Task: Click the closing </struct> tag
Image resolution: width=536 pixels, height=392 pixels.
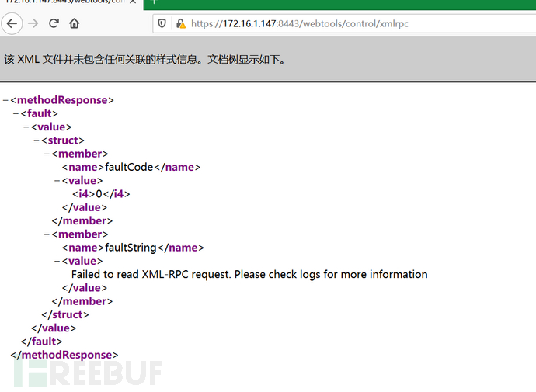Action: (x=65, y=314)
